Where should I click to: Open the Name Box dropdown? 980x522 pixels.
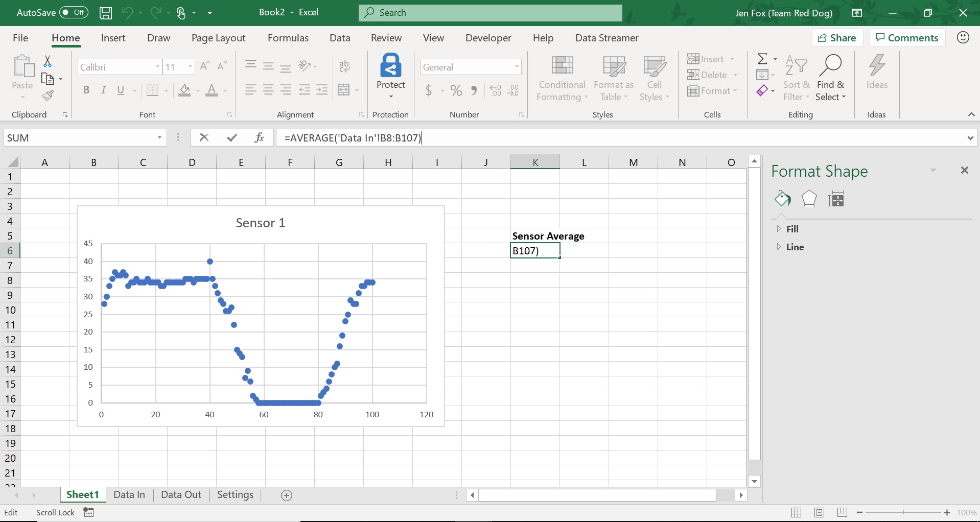pos(159,137)
